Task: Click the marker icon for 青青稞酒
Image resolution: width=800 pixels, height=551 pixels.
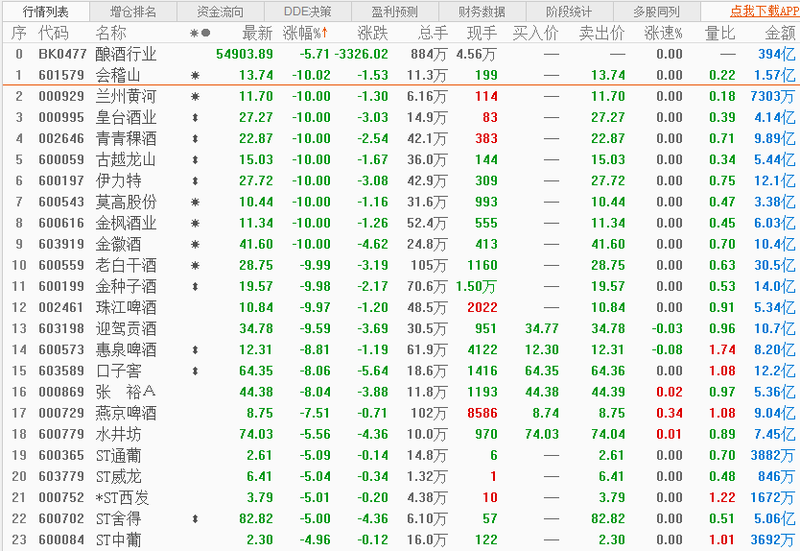Action: [195, 139]
